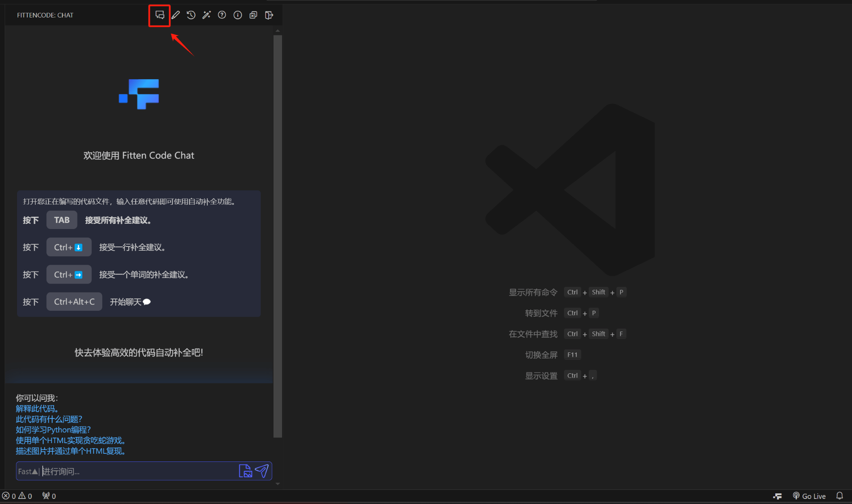Select the edit pencil icon in the toolbar
This screenshot has height=504, width=852.
(x=176, y=15)
